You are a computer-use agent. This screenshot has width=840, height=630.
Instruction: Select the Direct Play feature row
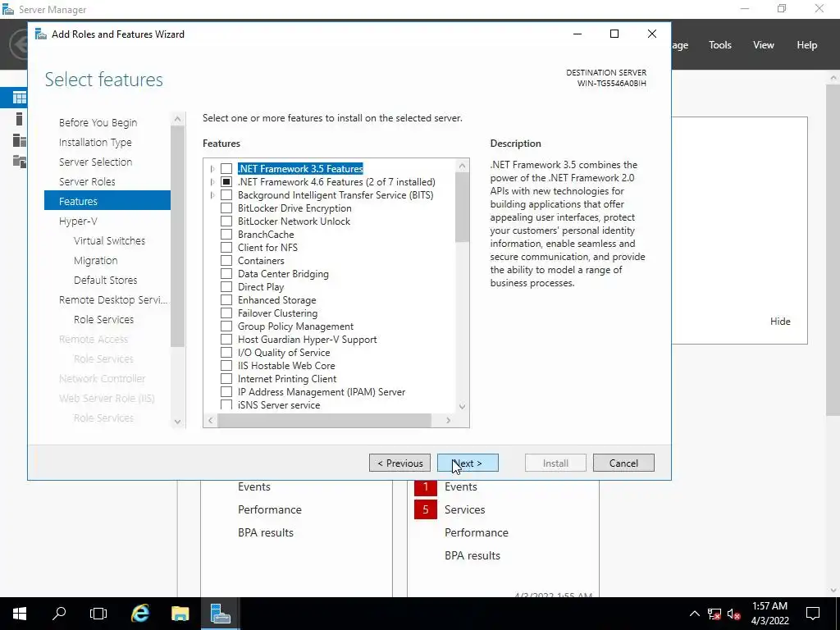pyautogui.click(x=261, y=287)
